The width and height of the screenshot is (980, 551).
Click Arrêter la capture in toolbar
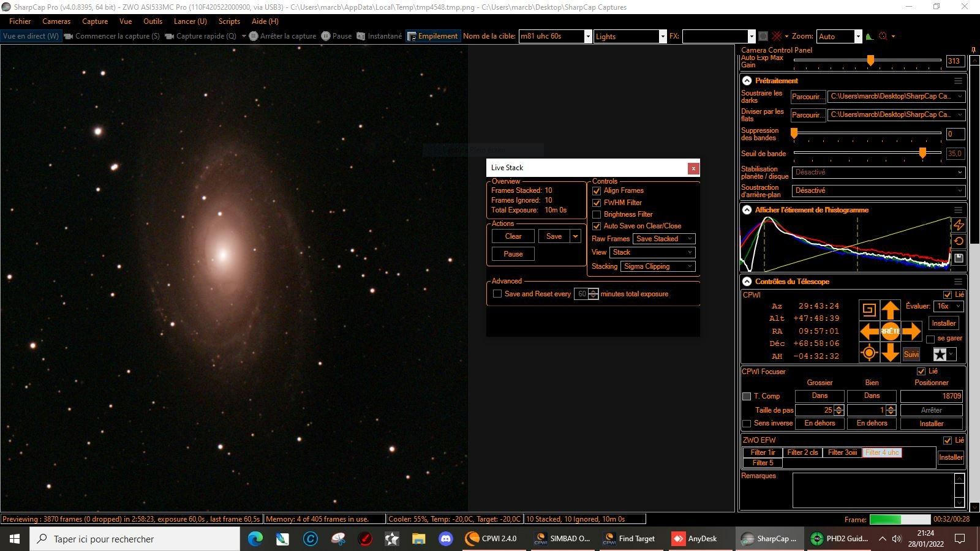pos(282,36)
